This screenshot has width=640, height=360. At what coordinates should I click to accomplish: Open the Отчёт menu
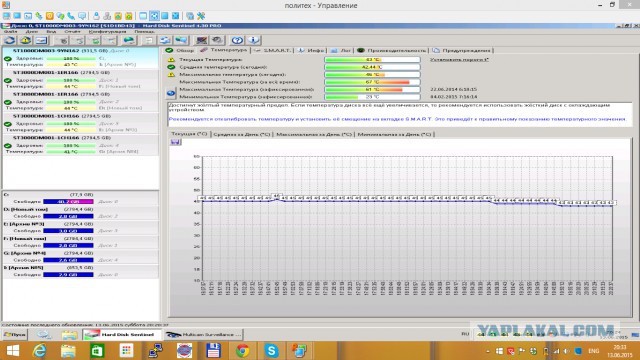[72, 31]
